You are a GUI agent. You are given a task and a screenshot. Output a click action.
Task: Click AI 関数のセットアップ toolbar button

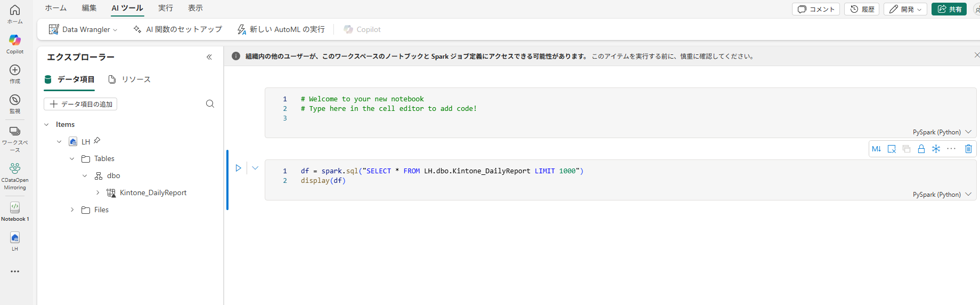177,29
